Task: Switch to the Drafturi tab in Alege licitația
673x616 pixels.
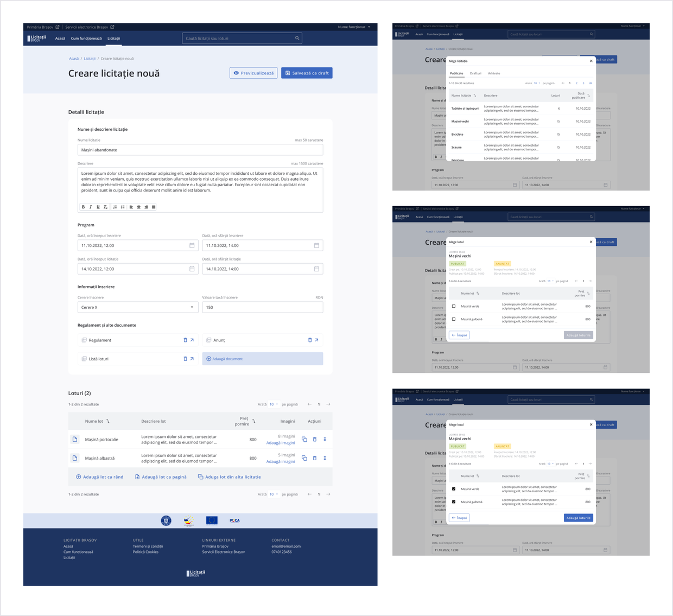Action: coord(477,73)
